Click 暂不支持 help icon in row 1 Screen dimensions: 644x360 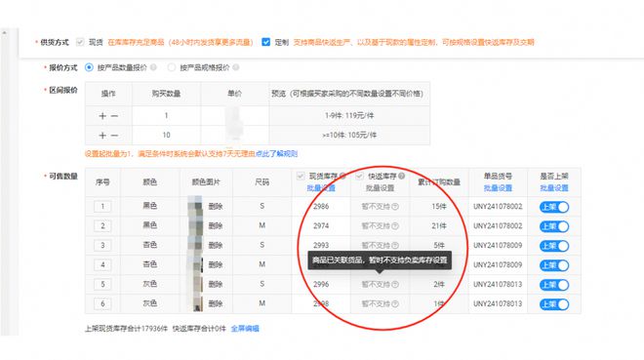pos(395,207)
